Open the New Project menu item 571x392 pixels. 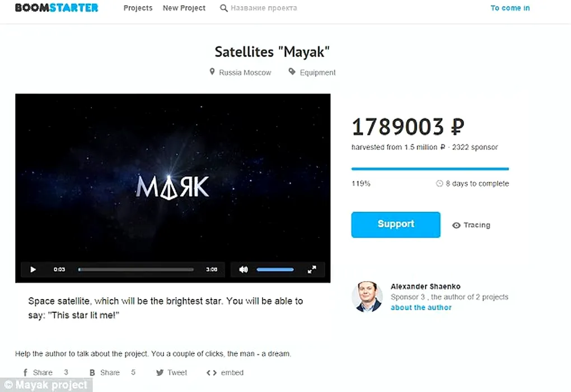[x=184, y=8]
